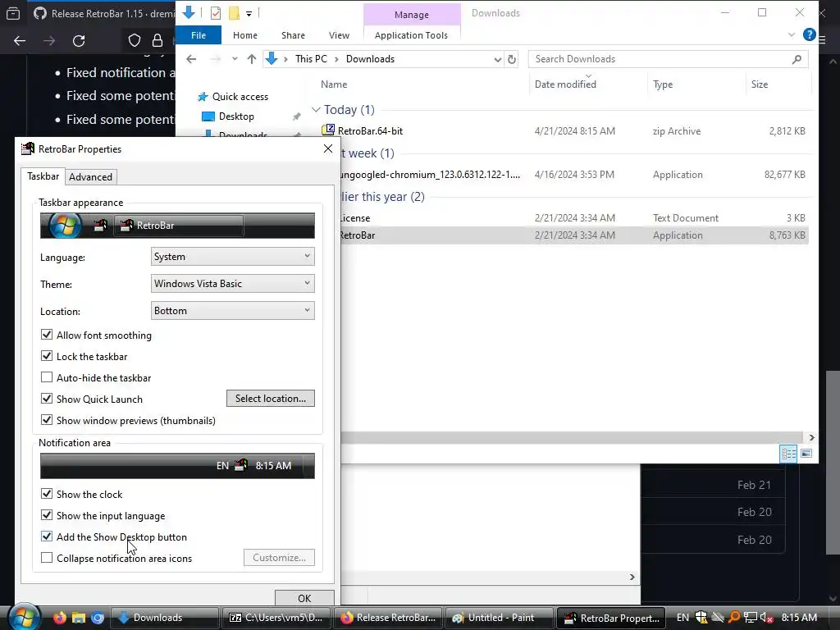Image resolution: width=840 pixels, height=630 pixels.
Task: Switch to 7-Zip C:\Users taskbar button
Action: tap(276, 618)
